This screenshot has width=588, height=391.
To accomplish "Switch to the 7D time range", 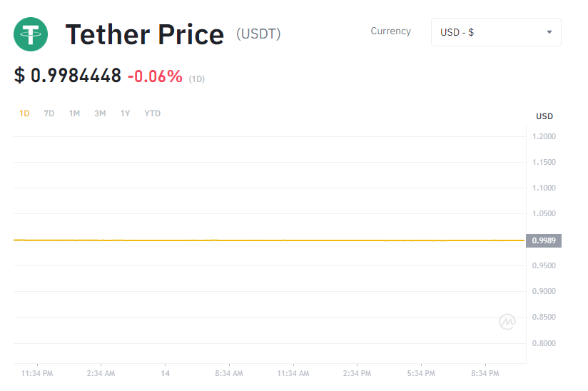I will [x=49, y=113].
